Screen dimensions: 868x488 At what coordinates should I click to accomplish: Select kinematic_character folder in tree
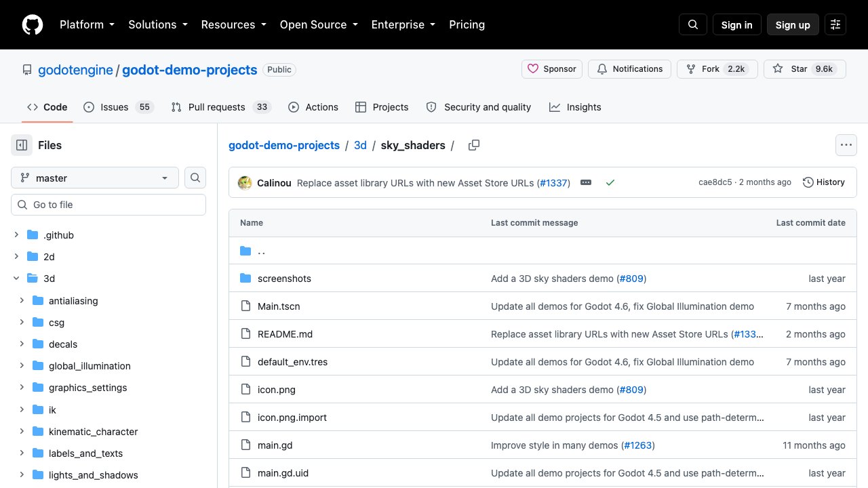[94, 432]
